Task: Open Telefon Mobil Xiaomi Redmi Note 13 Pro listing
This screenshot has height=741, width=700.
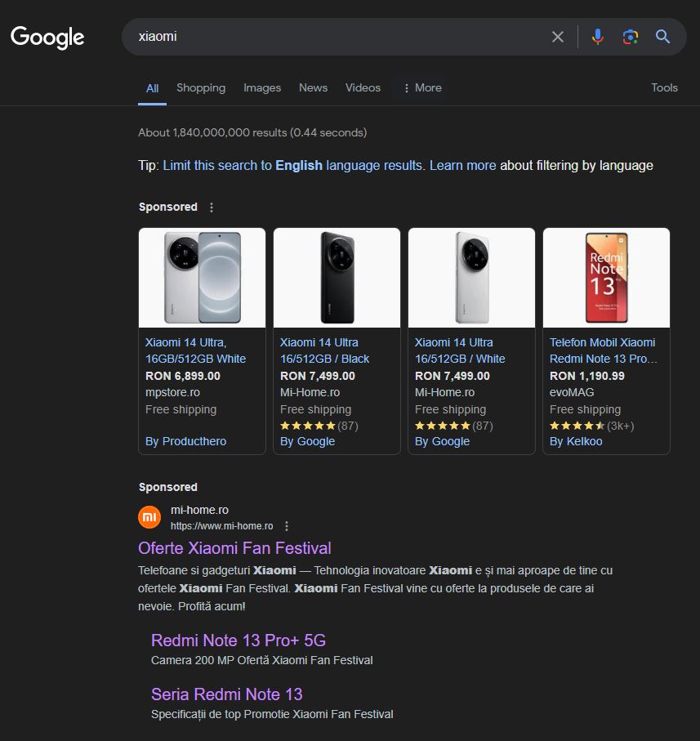Action: click(x=603, y=350)
